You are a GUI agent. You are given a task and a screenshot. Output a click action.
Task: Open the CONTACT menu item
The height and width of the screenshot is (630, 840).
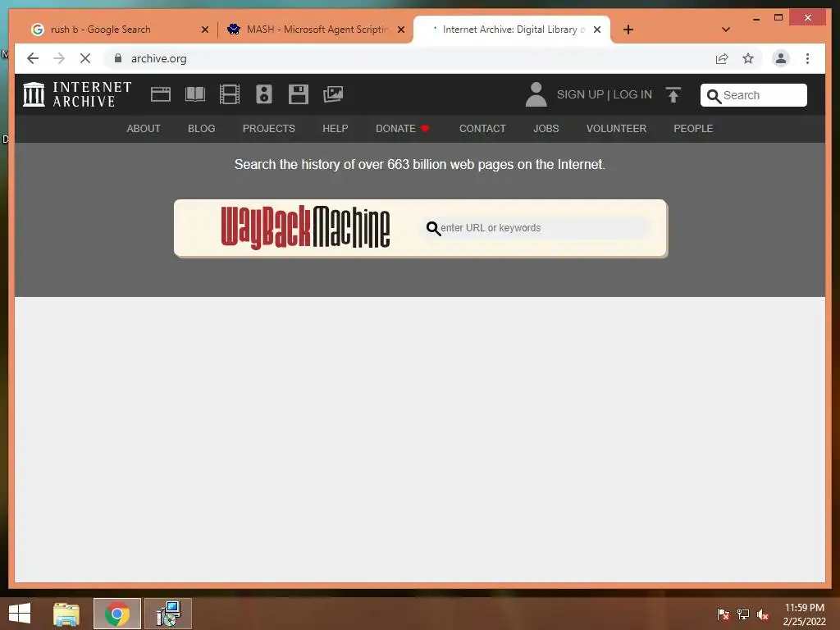click(x=482, y=129)
